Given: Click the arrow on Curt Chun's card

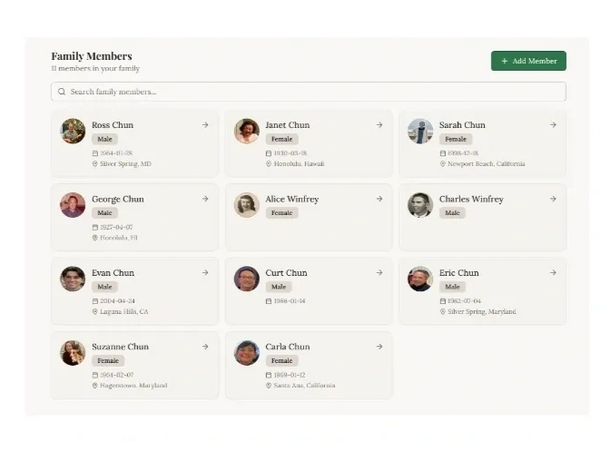Looking at the screenshot, I should (379, 272).
